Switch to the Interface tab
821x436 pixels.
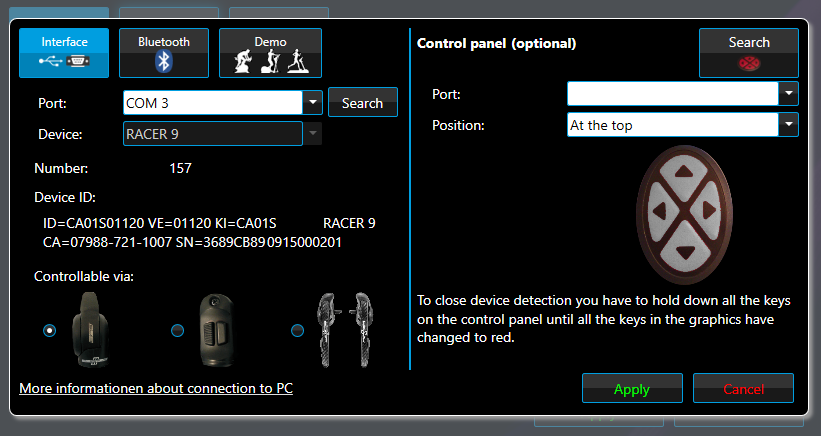pos(64,53)
